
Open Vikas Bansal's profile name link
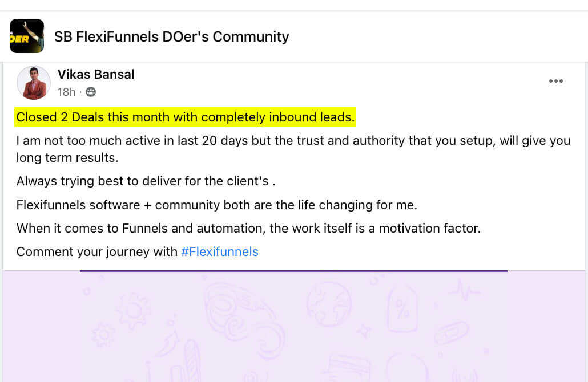(96, 74)
